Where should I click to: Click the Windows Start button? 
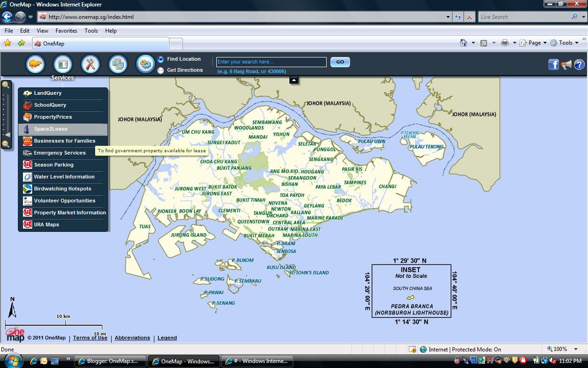point(12,360)
